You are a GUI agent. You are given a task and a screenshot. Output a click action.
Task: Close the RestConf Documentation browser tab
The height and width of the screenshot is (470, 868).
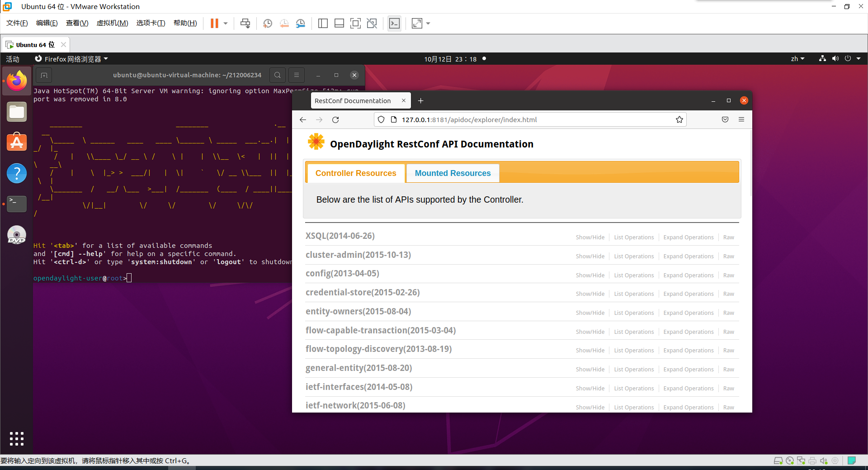coord(404,100)
